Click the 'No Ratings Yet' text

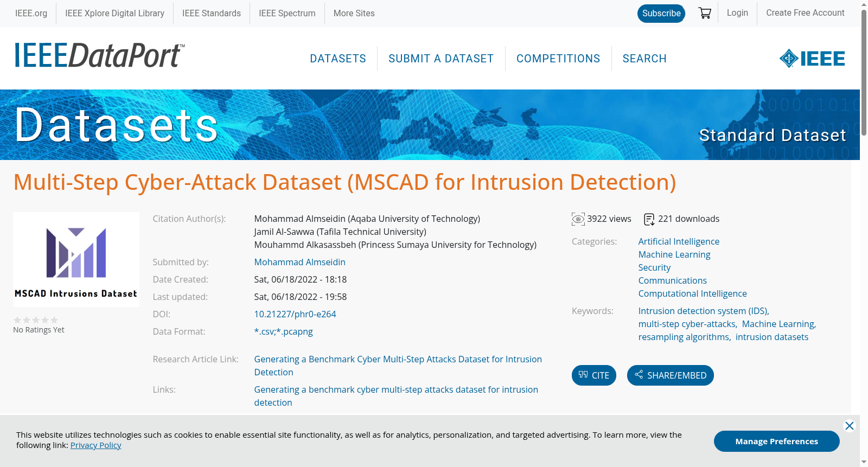click(39, 330)
